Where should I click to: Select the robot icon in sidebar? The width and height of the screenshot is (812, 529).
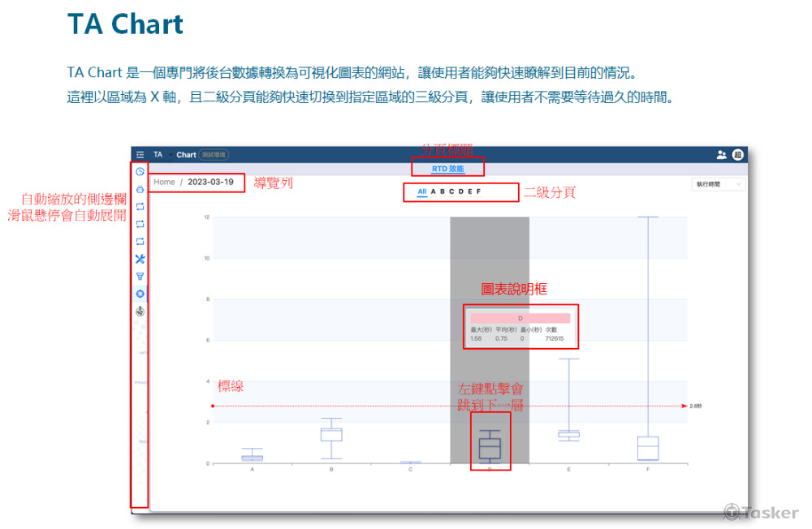[140, 189]
